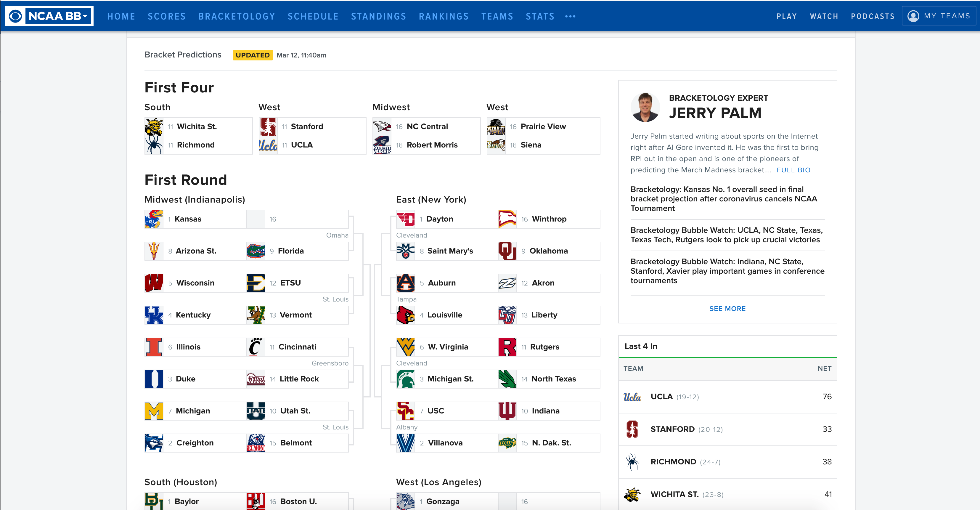Click the Robert Morris logo

click(382, 145)
